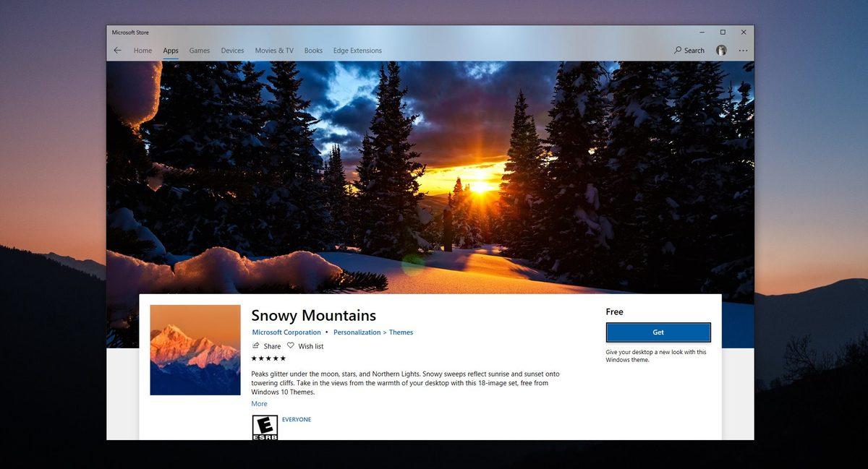868x469 pixels.
Task: Switch to the Devices tab
Action: tap(232, 50)
